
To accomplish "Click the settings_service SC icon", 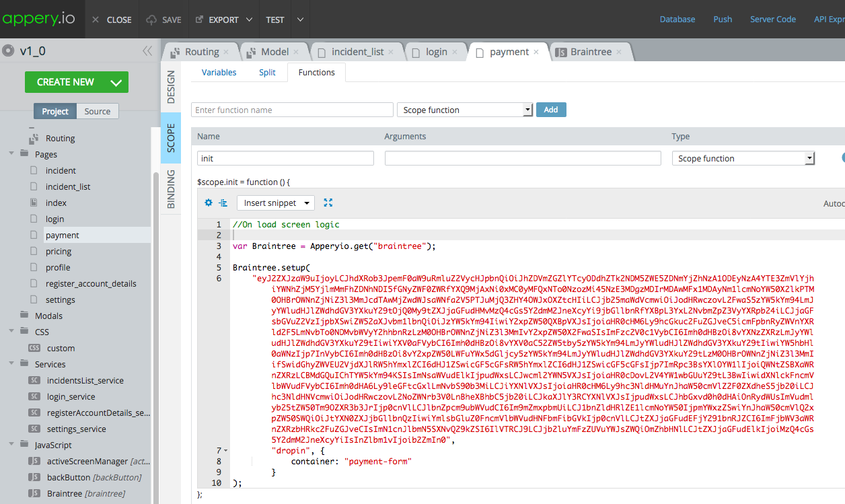I will tap(34, 429).
